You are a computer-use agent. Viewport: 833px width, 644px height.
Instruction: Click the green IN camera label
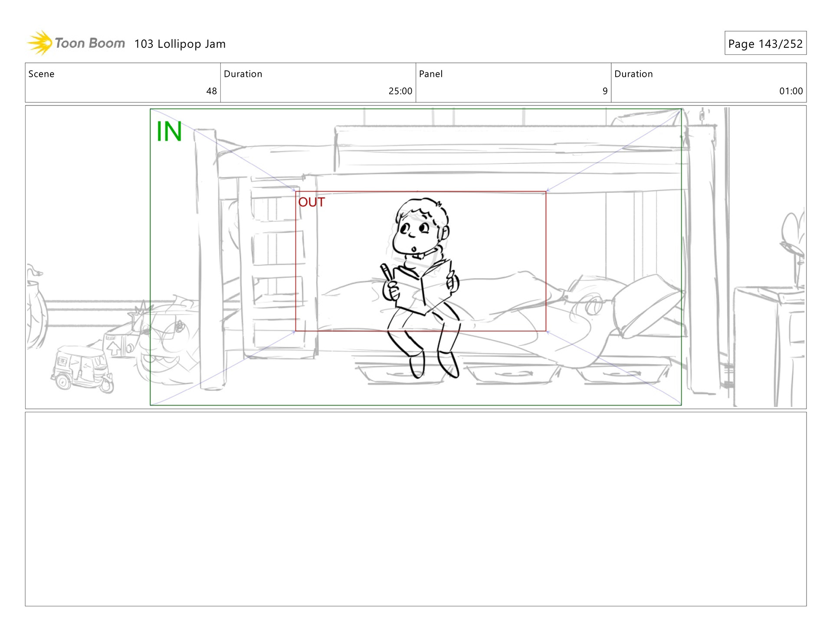(x=169, y=131)
